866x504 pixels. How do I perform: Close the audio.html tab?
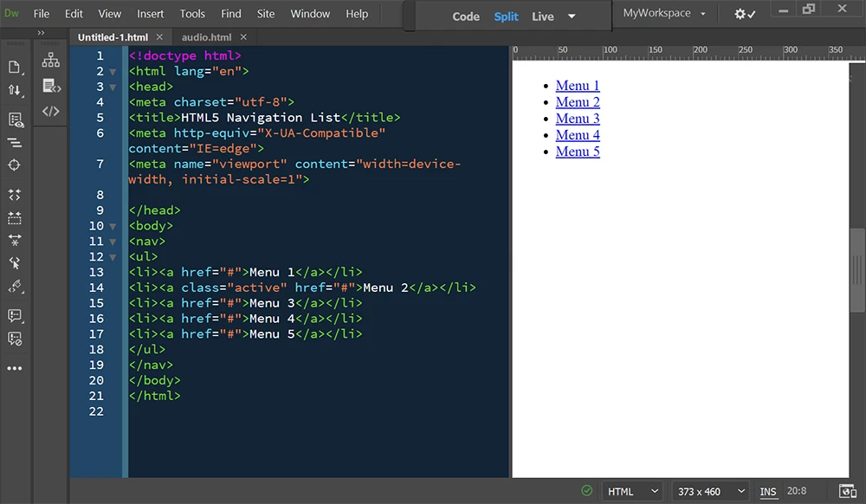(x=243, y=37)
